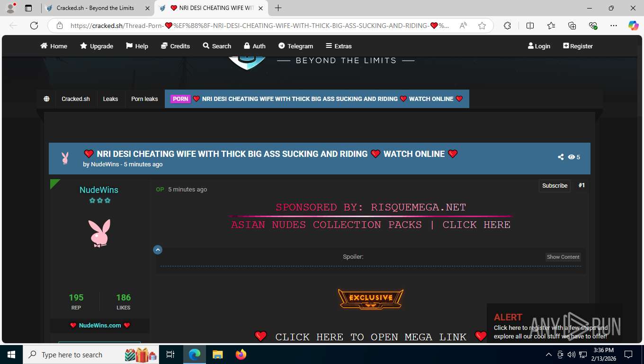Open Task View on taskbar
This screenshot has width=644, height=364.
pos(171,355)
